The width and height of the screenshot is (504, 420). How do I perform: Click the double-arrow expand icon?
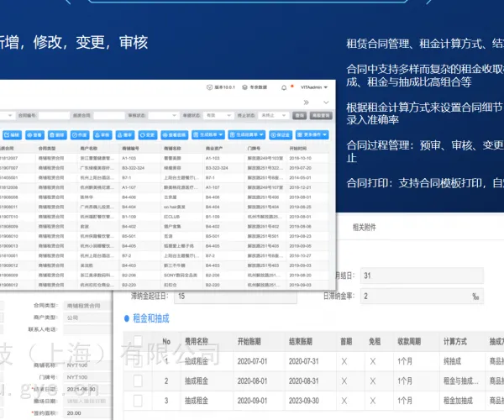point(306,102)
